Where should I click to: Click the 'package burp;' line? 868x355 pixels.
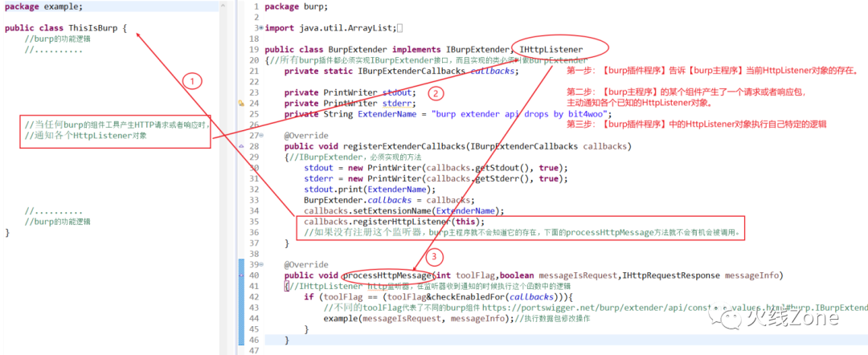pos(296,6)
